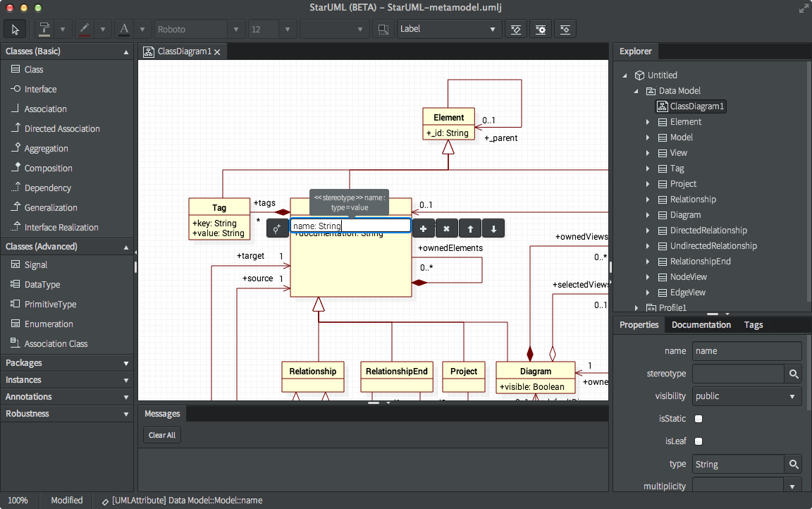Click the name input field in Properties

(746, 350)
